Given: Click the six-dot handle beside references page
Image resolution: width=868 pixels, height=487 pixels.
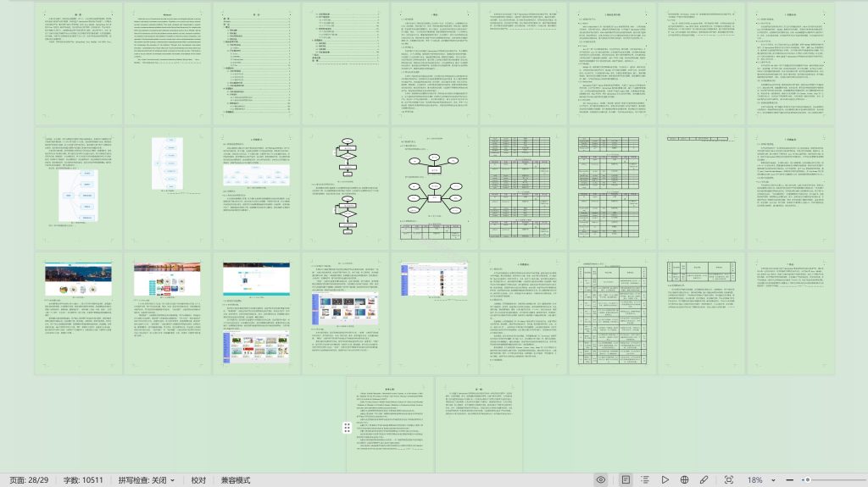Looking at the screenshot, I should coord(347,427).
